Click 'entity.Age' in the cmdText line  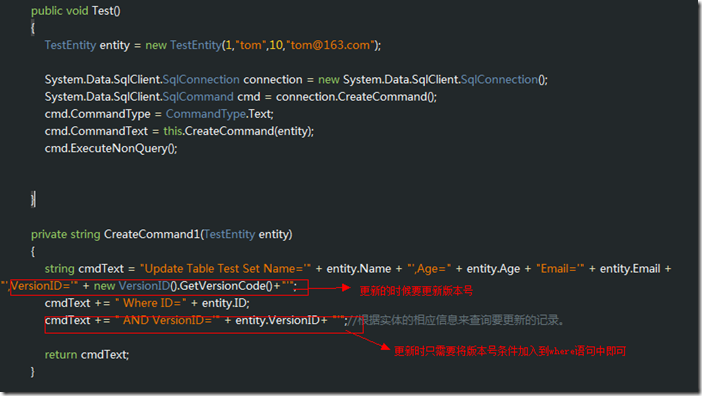point(493,269)
